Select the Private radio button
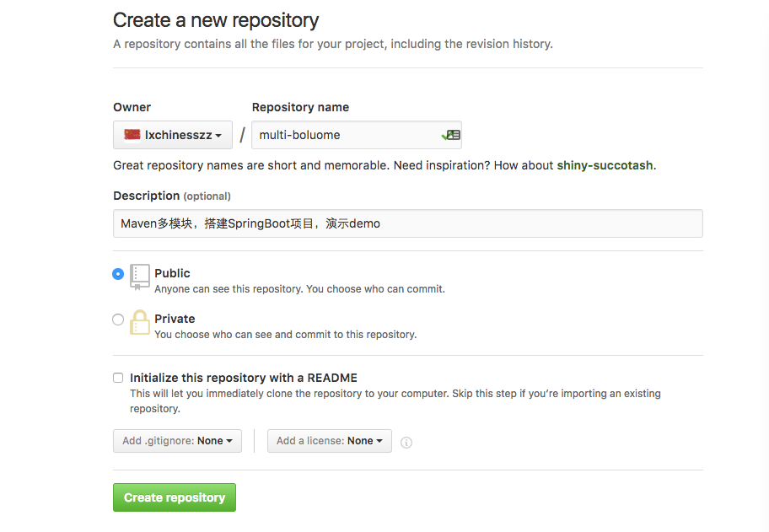The height and width of the screenshot is (532, 769). point(118,320)
